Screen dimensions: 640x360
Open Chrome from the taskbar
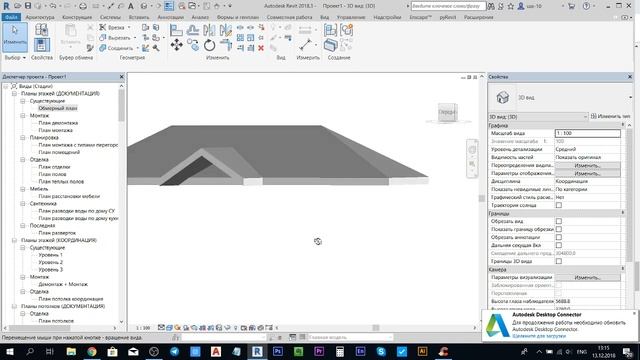[x=92, y=351]
